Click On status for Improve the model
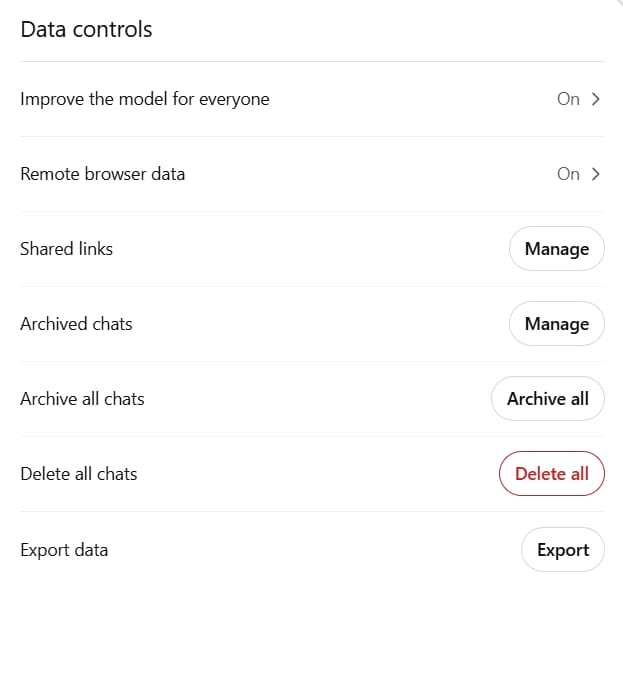Screen dimensions: 623x689 [568, 99]
